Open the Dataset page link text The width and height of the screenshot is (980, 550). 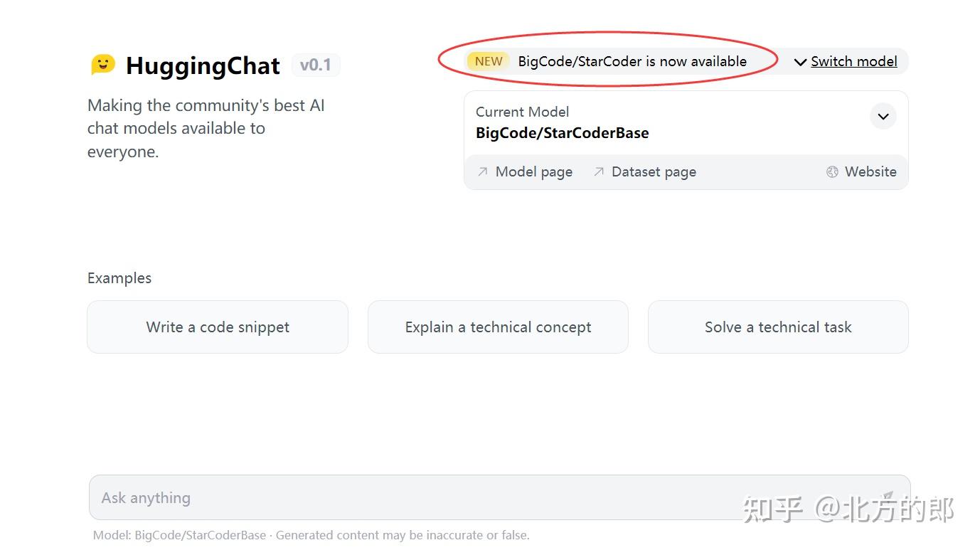(x=654, y=171)
